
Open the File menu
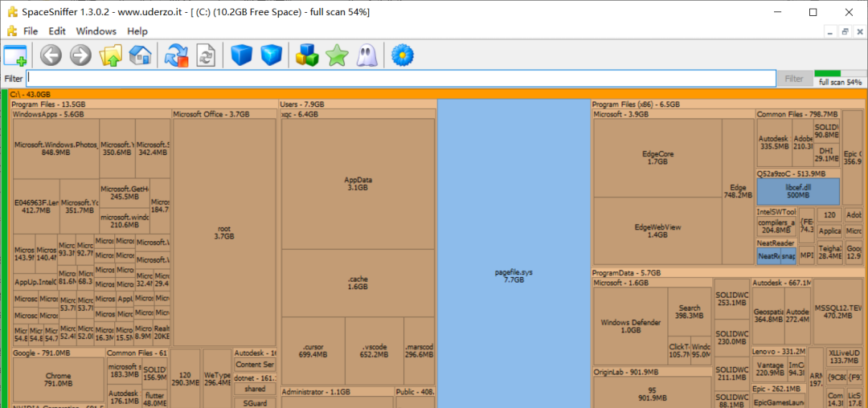coord(31,31)
